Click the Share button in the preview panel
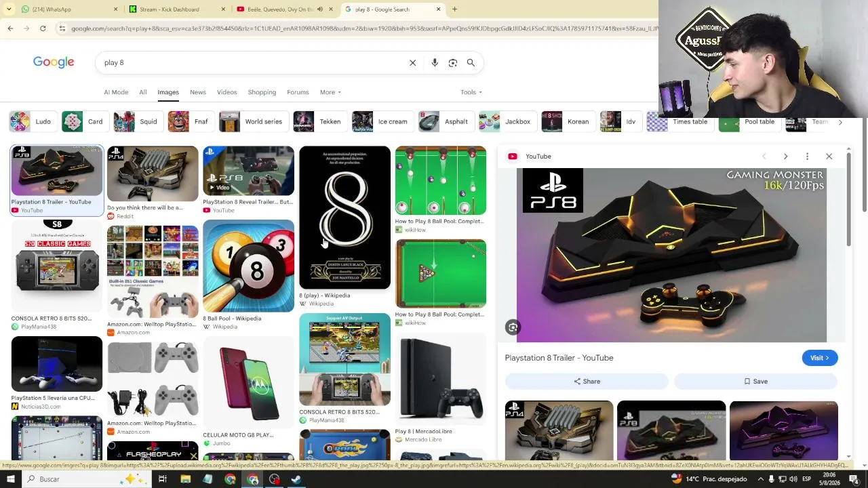Viewport: 868px width, 488px height. [x=587, y=382]
